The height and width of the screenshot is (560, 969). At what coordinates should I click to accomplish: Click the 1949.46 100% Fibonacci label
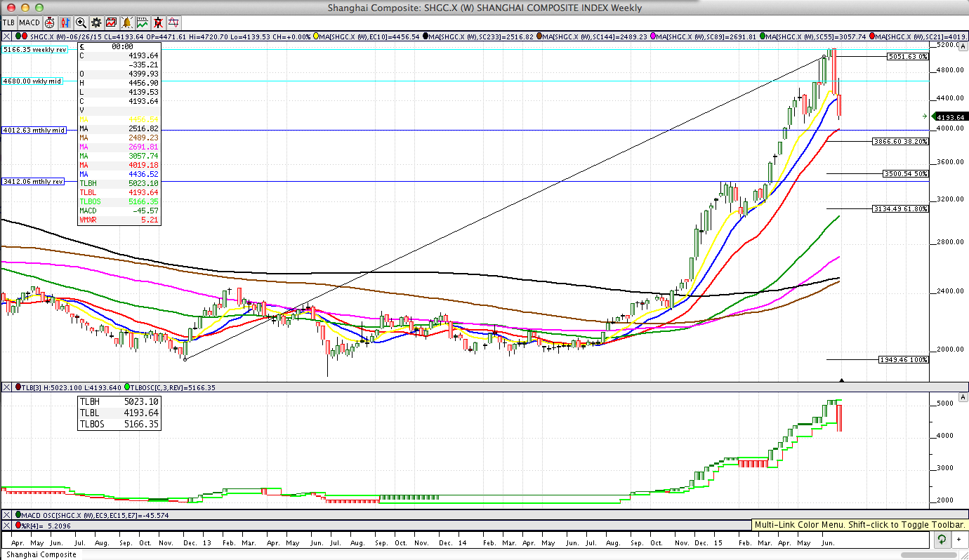pyautogui.click(x=904, y=359)
